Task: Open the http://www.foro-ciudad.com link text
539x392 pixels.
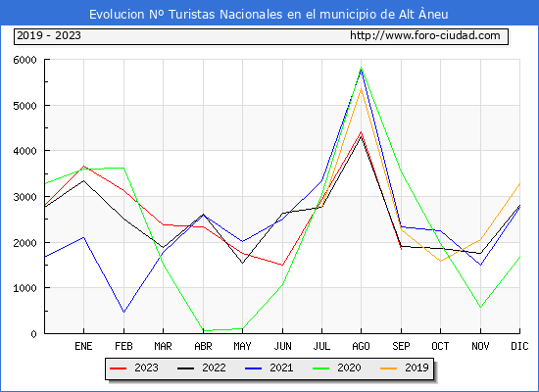Action: (x=425, y=35)
